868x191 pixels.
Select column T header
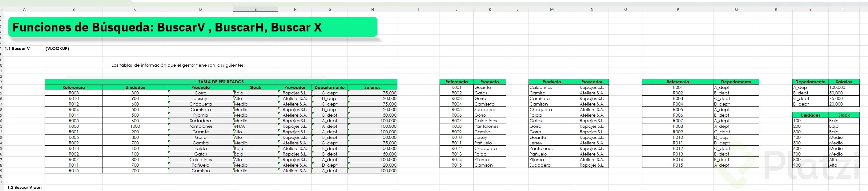click(x=844, y=10)
